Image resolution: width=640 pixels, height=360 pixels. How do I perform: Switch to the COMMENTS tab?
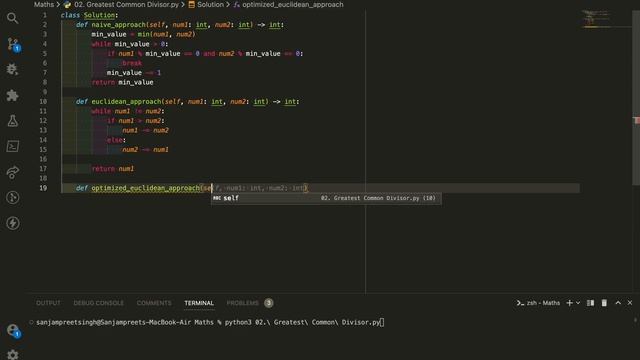tap(154, 303)
